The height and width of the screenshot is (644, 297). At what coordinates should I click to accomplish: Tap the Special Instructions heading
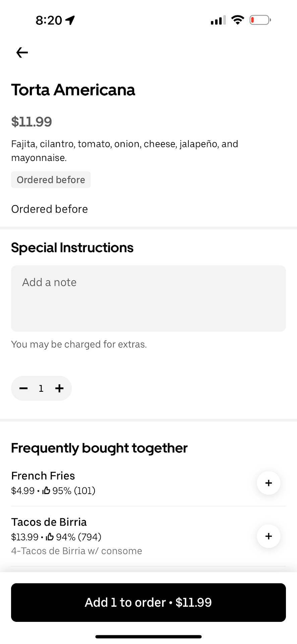click(x=72, y=248)
